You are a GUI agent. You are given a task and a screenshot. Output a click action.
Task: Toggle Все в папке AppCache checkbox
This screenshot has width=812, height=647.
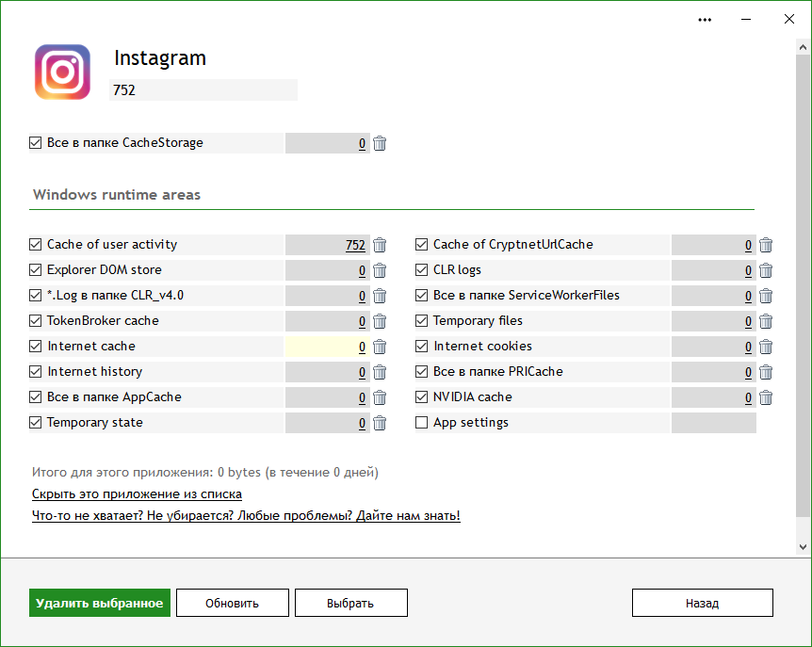35,397
